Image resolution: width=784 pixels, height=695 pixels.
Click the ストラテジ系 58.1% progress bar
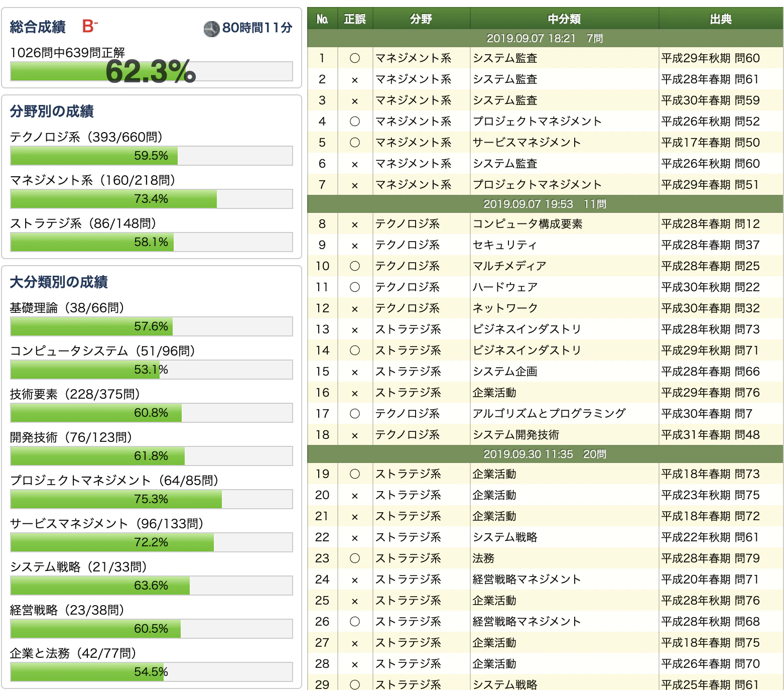point(152,242)
